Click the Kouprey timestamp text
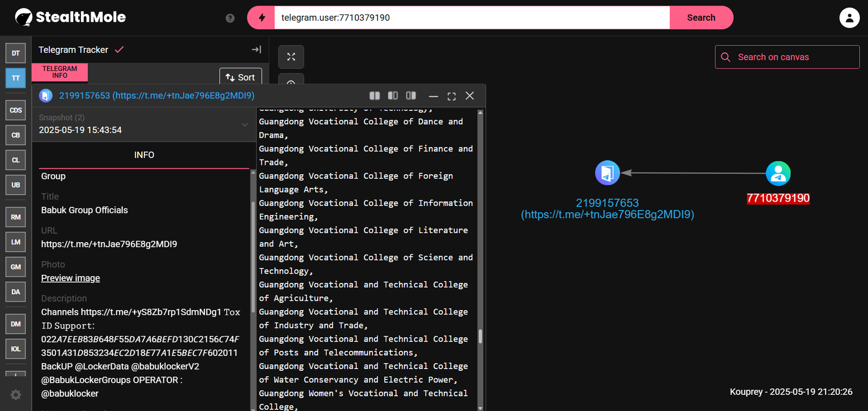The width and height of the screenshot is (868, 411). click(791, 391)
